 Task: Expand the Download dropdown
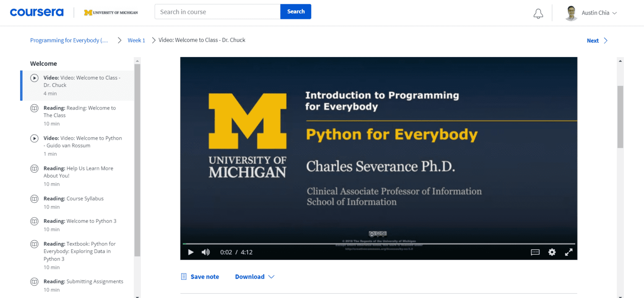pos(254,276)
